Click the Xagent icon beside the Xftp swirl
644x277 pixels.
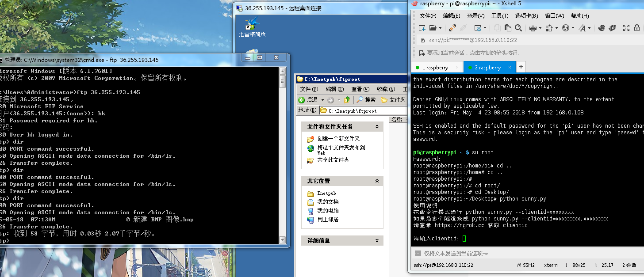click(612, 28)
